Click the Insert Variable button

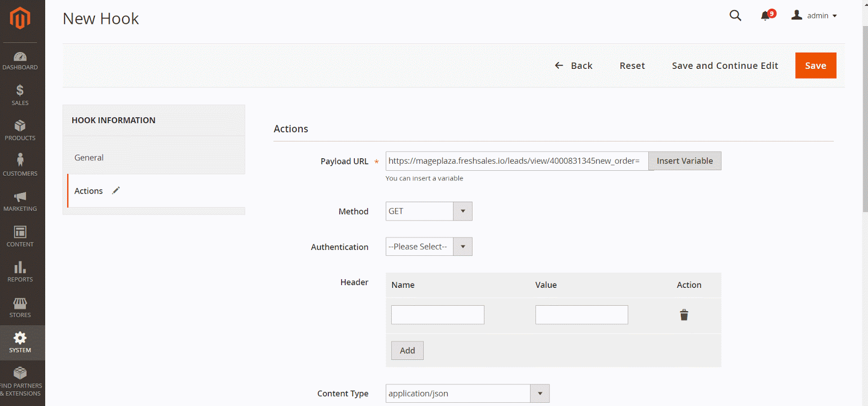(x=685, y=161)
